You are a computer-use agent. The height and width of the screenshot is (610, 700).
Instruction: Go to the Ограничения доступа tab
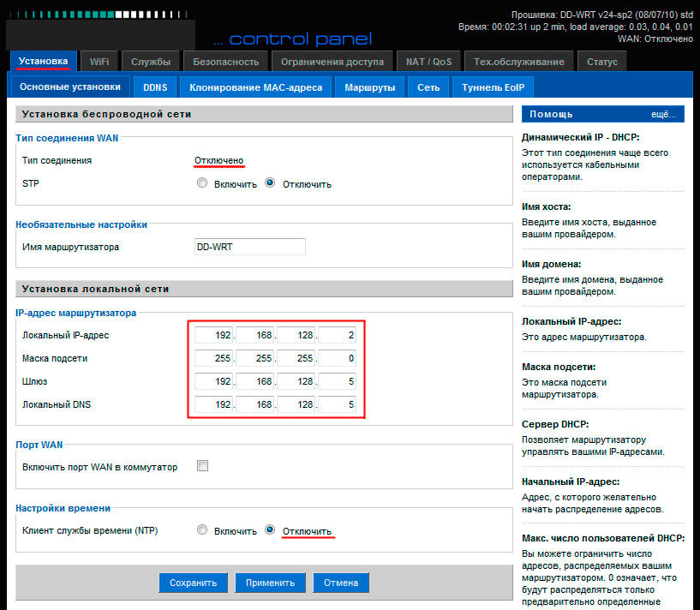point(332,62)
